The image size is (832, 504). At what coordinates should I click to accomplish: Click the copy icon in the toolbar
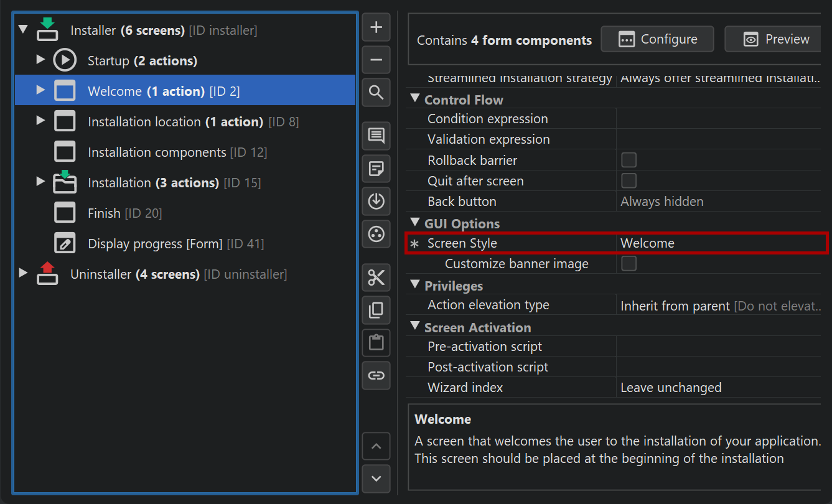pyautogui.click(x=376, y=310)
